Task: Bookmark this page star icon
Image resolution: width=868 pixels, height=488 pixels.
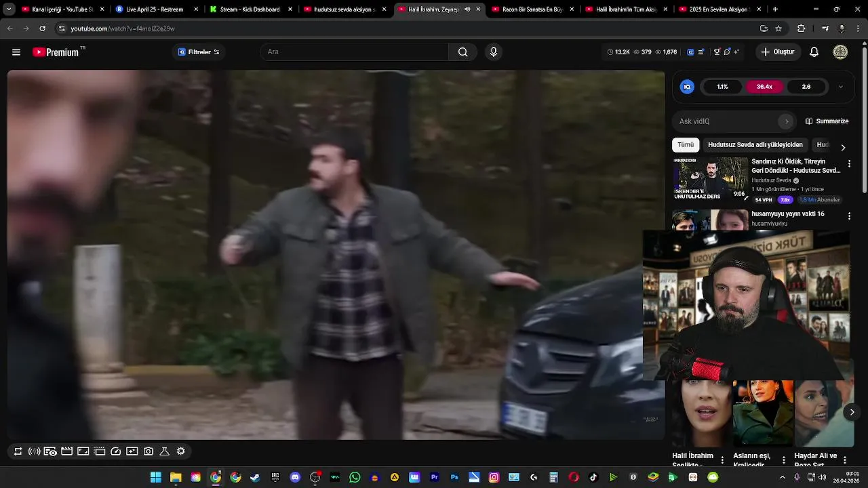Action: click(778, 28)
